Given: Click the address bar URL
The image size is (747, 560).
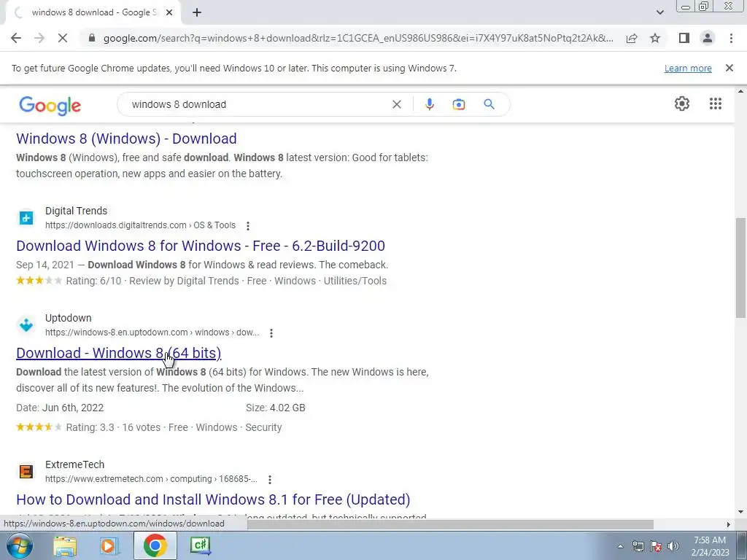Looking at the screenshot, I should pos(358,38).
